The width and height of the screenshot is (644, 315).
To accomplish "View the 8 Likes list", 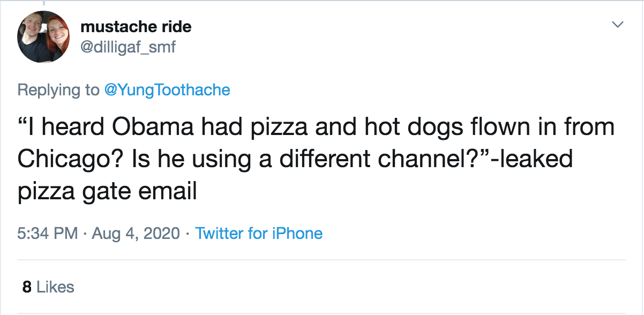I will coord(48,287).
